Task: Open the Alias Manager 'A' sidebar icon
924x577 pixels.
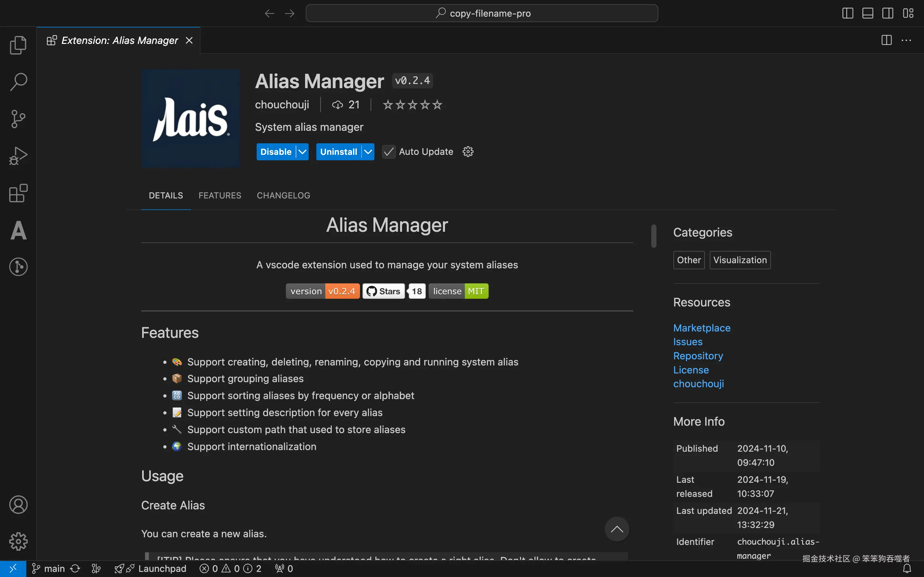Action: point(18,230)
